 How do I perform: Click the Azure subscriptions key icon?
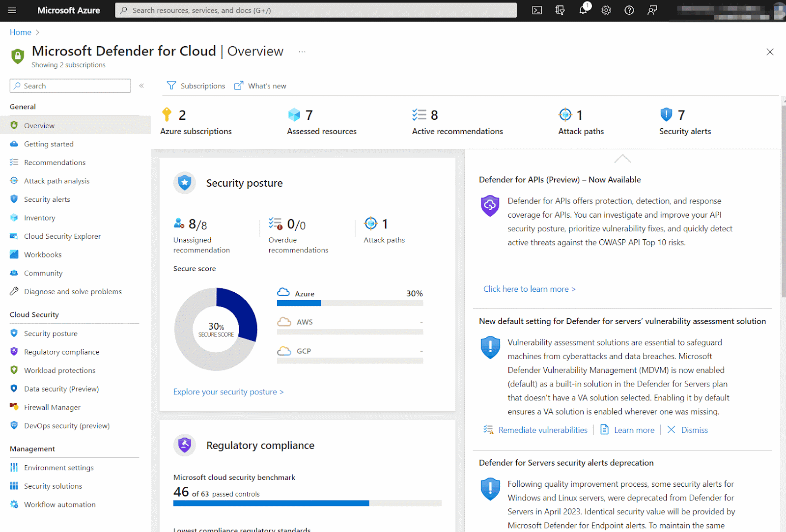click(167, 114)
